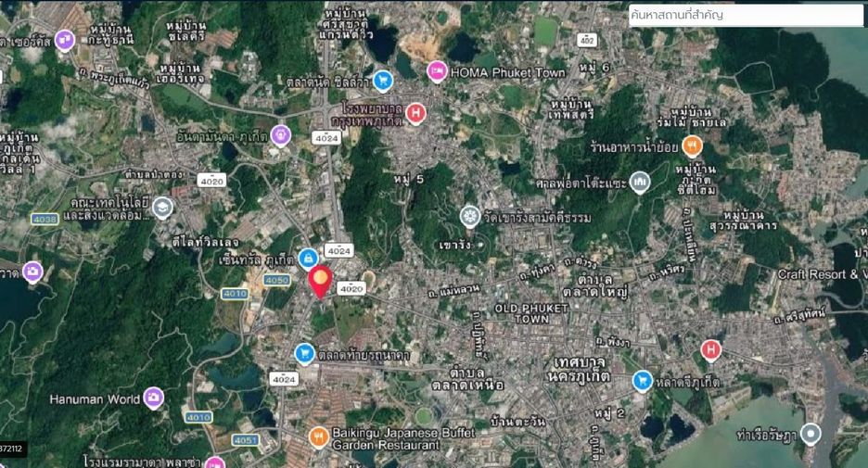Click the ถ. แม่หลวน road label
Screen dimensions: 868x468
pos(453,292)
